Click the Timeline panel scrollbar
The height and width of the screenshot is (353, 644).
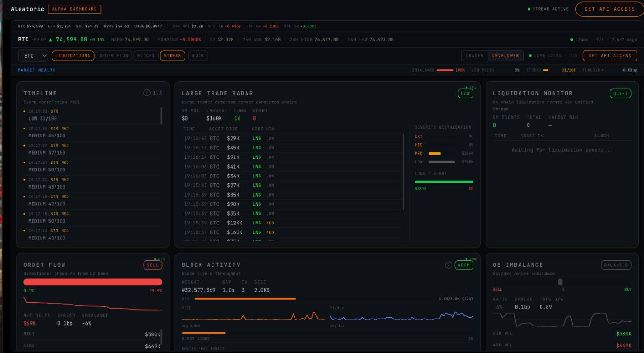pos(161,115)
